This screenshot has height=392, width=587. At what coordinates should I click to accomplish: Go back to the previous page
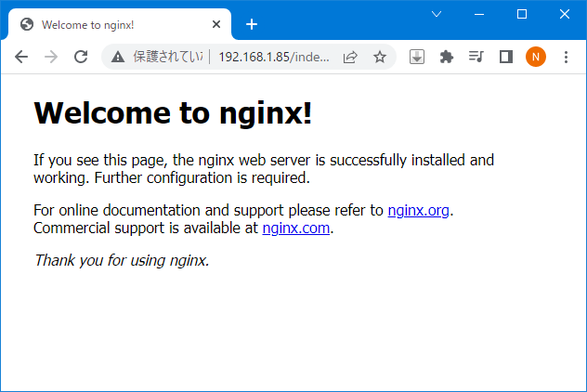[21, 57]
